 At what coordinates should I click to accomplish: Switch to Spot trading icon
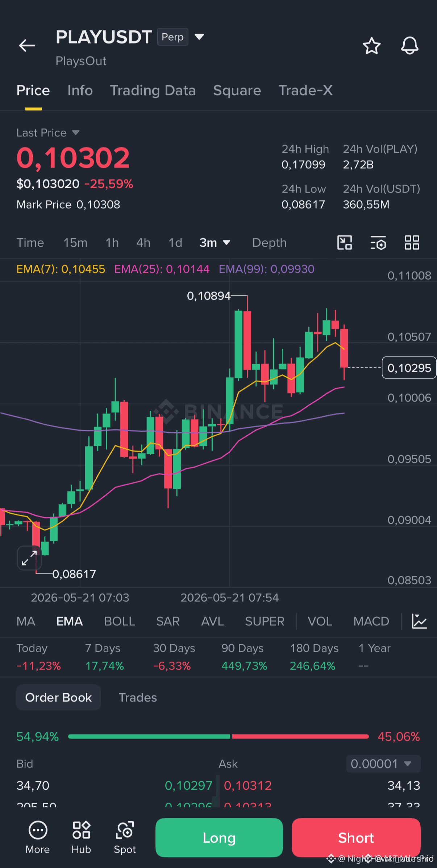point(125,838)
